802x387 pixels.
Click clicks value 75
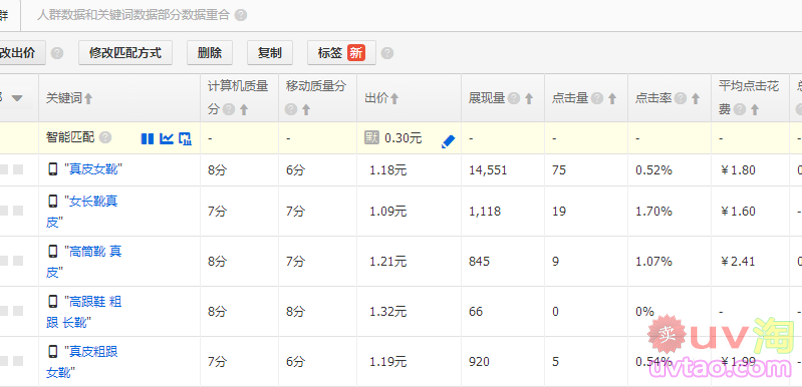[559, 170]
